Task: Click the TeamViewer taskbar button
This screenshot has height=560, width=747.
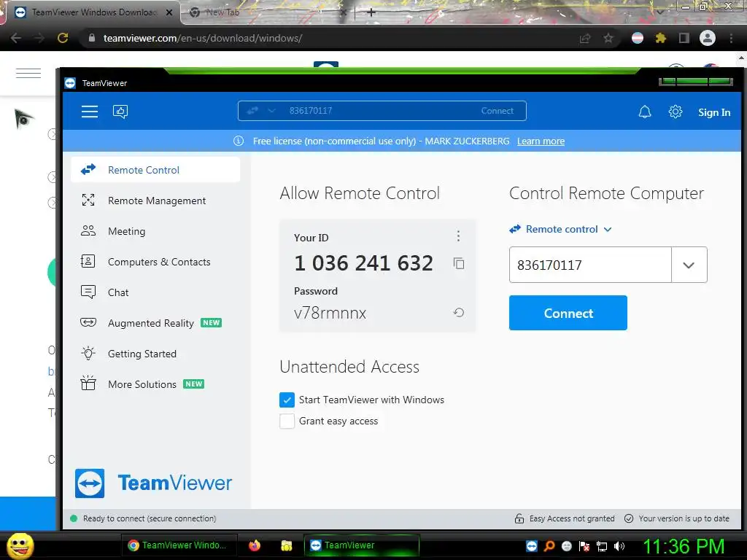Action: coord(362,545)
